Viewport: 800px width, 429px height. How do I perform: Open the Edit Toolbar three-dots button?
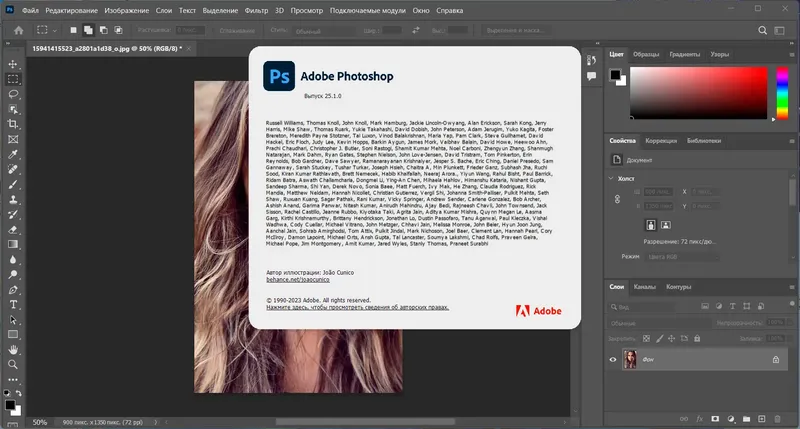click(x=13, y=380)
